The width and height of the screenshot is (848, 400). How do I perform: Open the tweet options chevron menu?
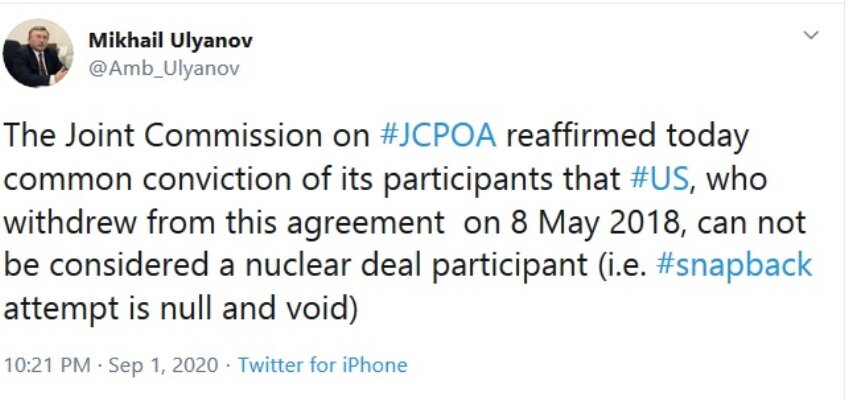811,35
